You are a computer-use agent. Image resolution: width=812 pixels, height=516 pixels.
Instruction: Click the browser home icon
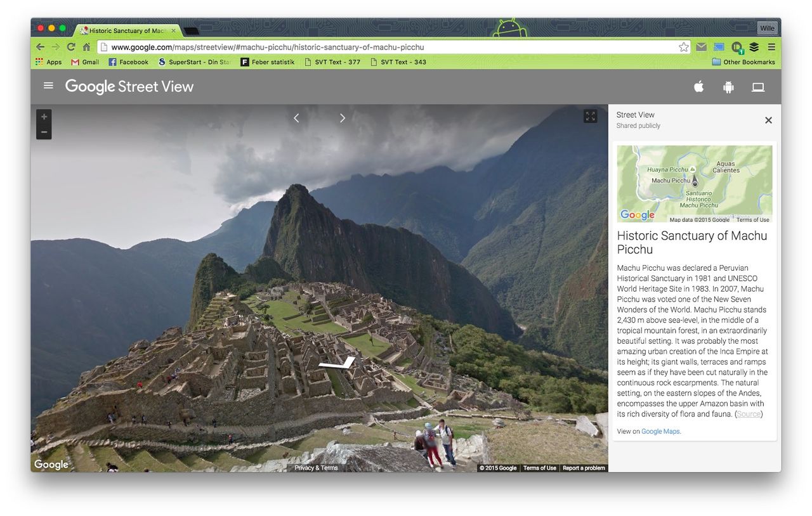point(86,47)
